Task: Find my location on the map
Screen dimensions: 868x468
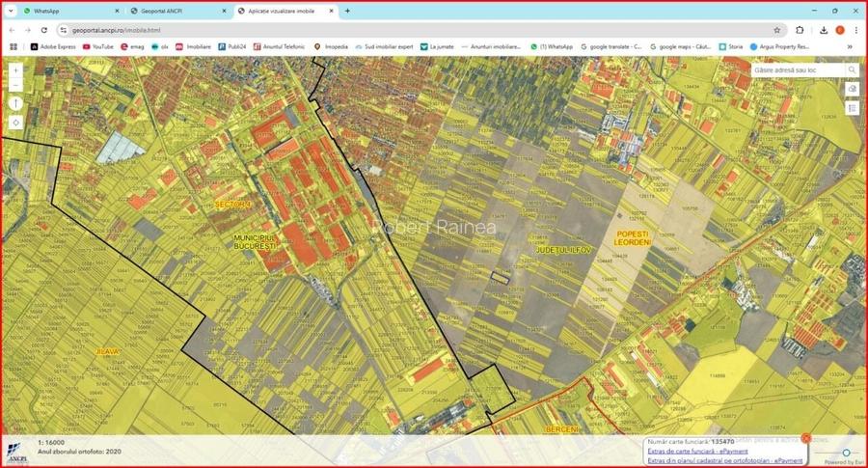Action: point(15,123)
